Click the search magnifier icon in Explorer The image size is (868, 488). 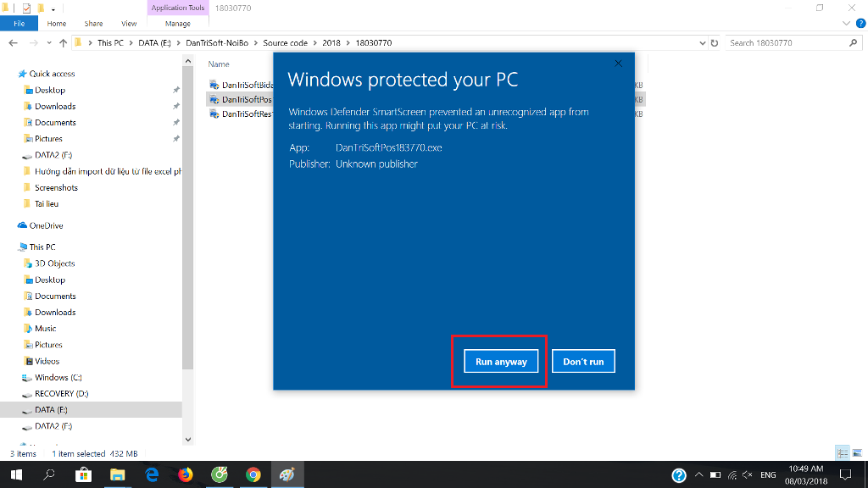point(853,42)
